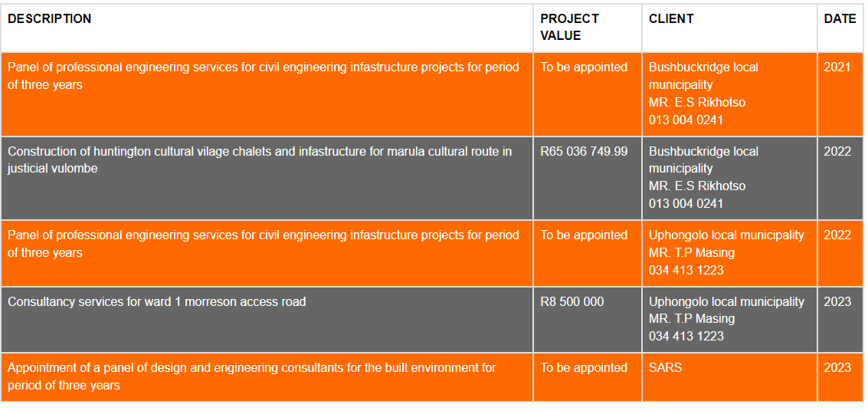This screenshot has width=868, height=411.
Task: Select Bushbuckridge client cell in the huntington row
Action: [x=703, y=177]
